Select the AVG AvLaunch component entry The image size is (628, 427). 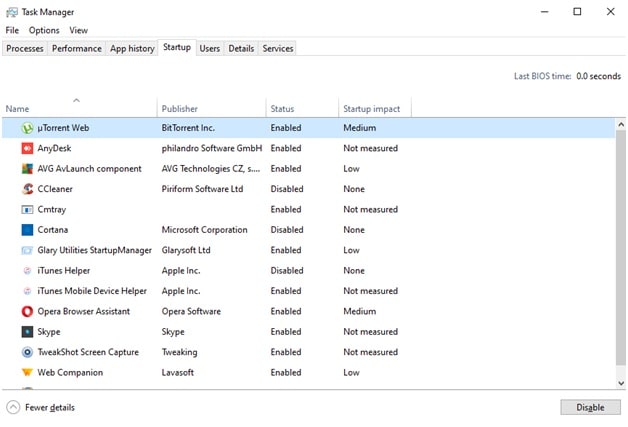[x=89, y=169]
